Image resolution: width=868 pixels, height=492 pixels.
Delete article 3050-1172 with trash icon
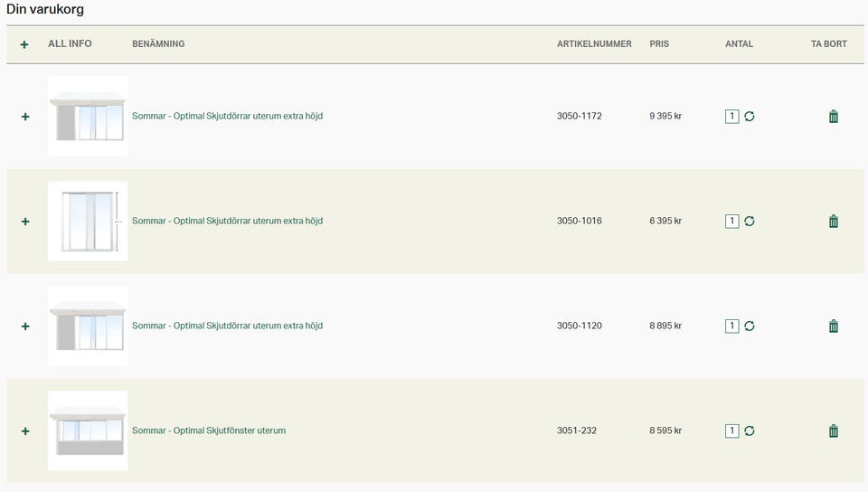point(834,117)
